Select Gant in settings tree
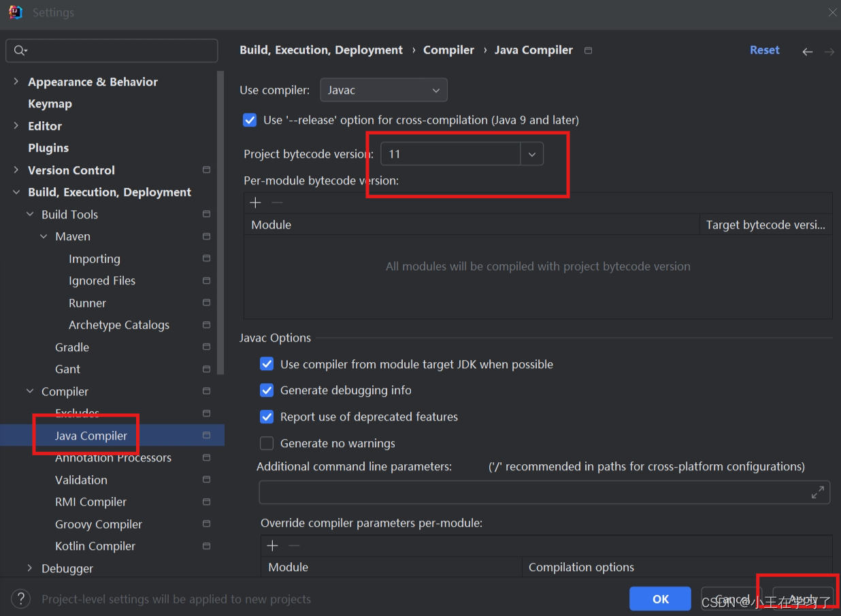The height and width of the screenshot is (616, 841). 67,369
